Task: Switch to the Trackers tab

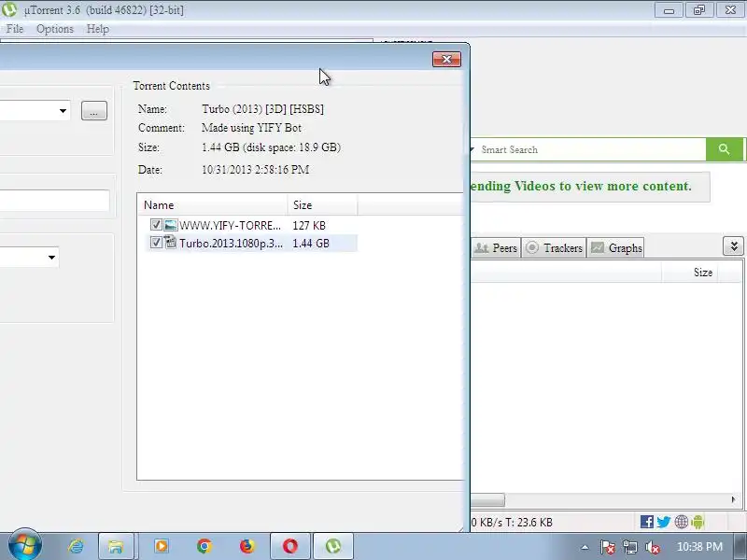Action: [x=554, y=247]
